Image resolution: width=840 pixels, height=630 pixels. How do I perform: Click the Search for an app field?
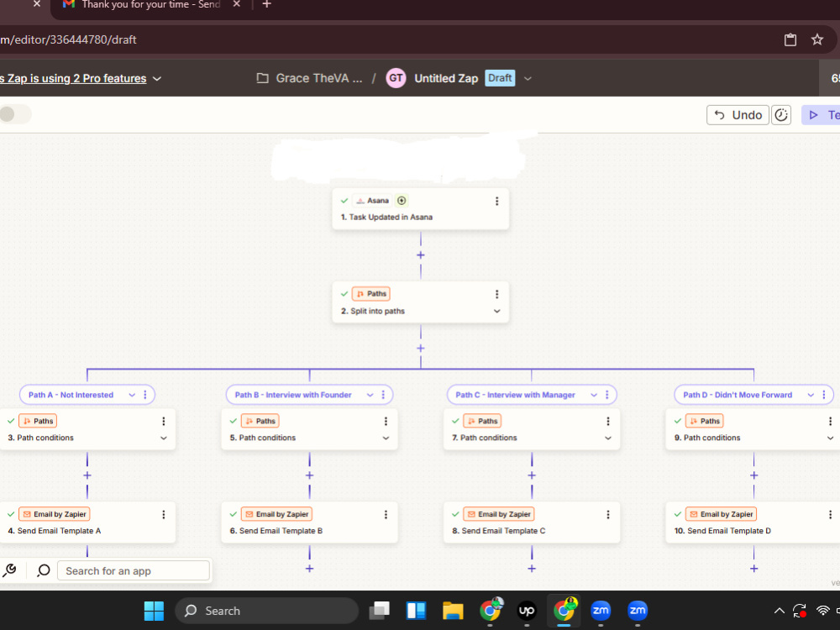[134, 570]
